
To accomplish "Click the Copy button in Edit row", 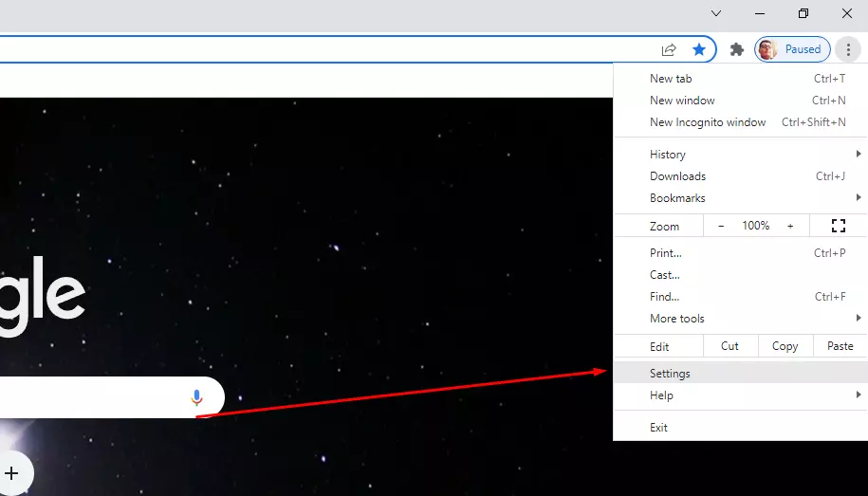I will (x=785, y=346).
